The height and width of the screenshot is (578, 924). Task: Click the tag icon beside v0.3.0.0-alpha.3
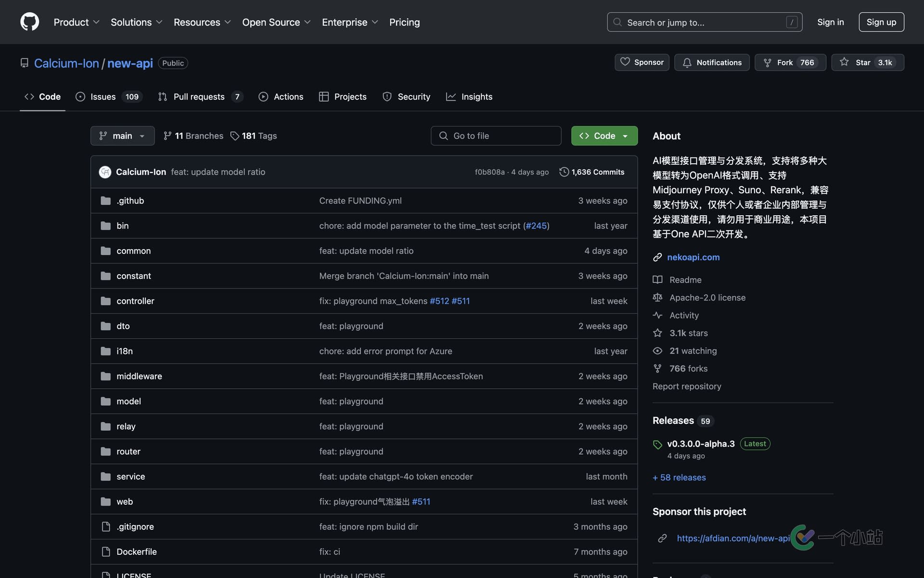pos(657,445)
